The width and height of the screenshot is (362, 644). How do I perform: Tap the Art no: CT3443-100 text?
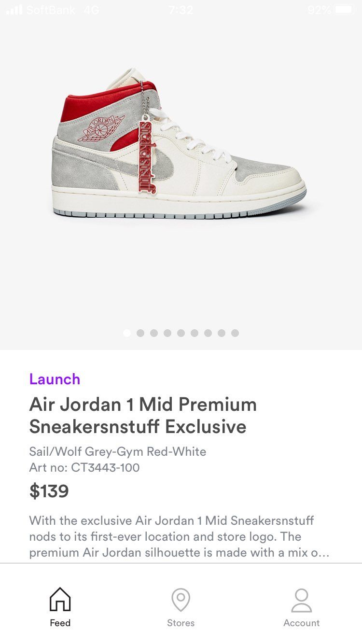[x=84, y=467]
